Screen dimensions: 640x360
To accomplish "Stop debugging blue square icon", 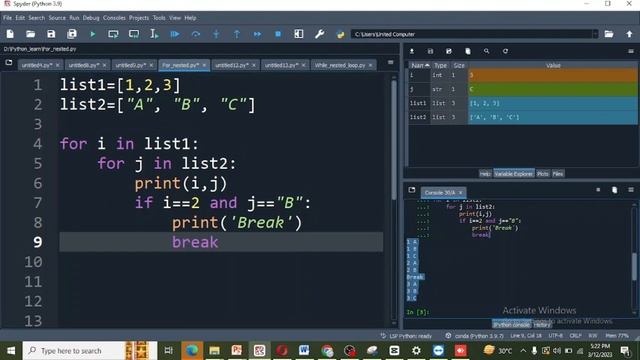I will click(x=278, y=34).
